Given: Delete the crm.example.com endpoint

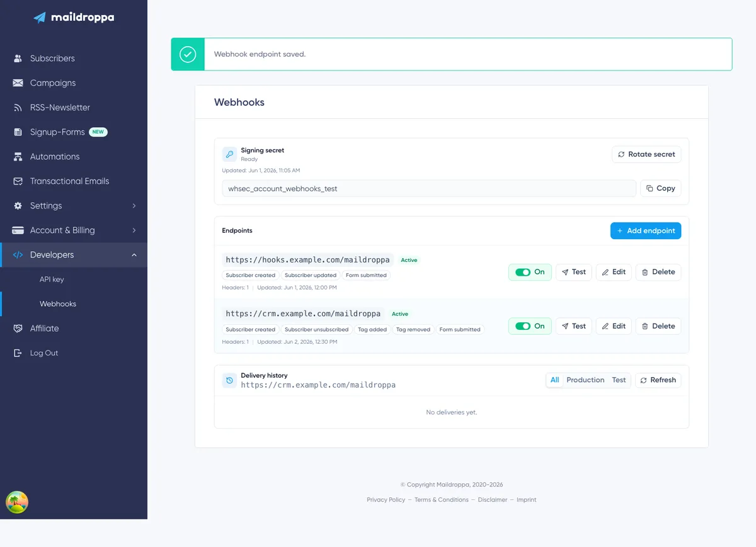Looking at the screenshot, I should coord(658,326).
